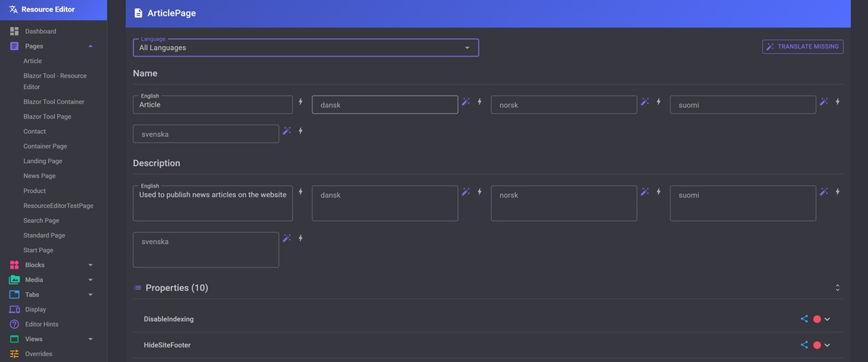Click lightning bolt icon beside English Name field
The image size is (868, 362).
point(301,101)
